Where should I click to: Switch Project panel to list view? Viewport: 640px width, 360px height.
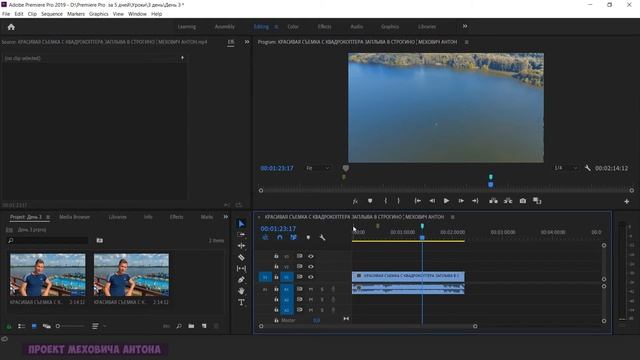(x=22, y=326)
